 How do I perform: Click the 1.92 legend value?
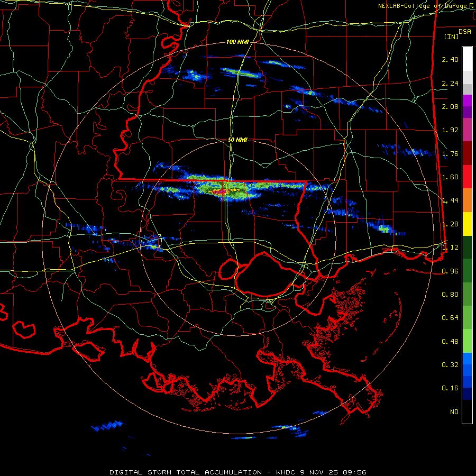tap(450, 130)
